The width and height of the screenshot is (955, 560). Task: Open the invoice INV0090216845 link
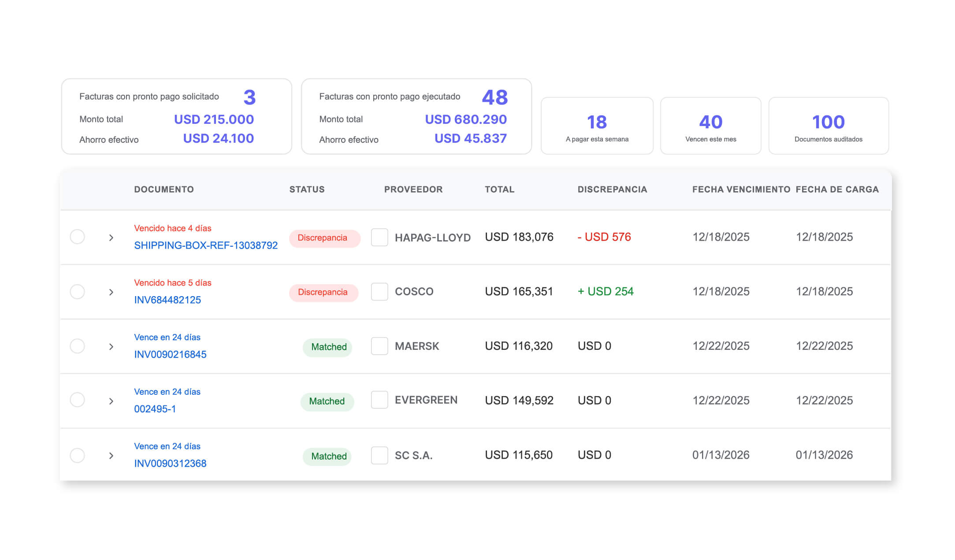(170, 354)
